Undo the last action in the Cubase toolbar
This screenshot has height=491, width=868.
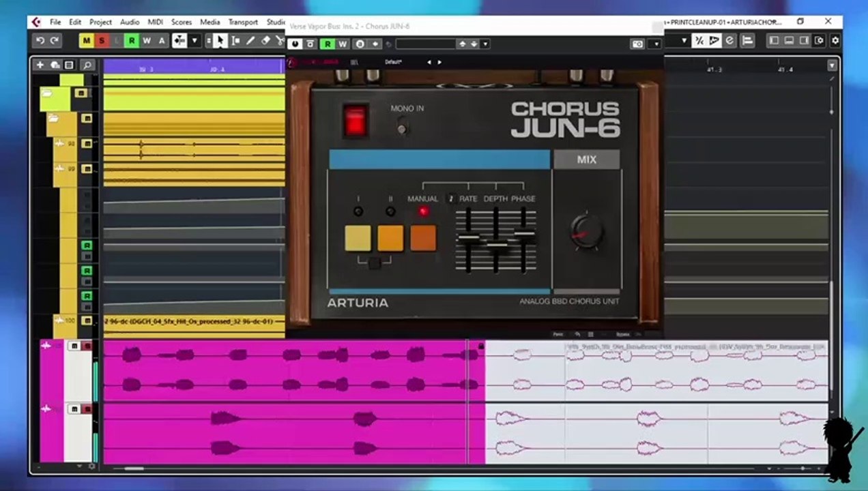[40, 41]
